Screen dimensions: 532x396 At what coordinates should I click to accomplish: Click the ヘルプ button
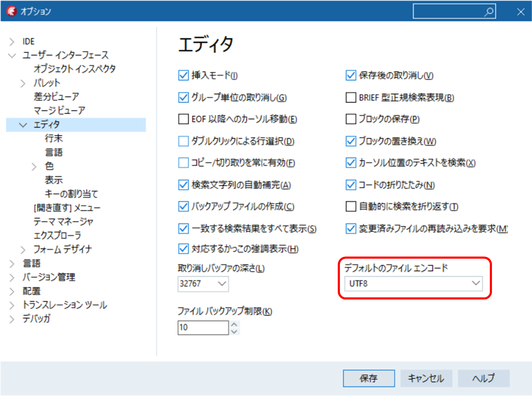[483, 378]
